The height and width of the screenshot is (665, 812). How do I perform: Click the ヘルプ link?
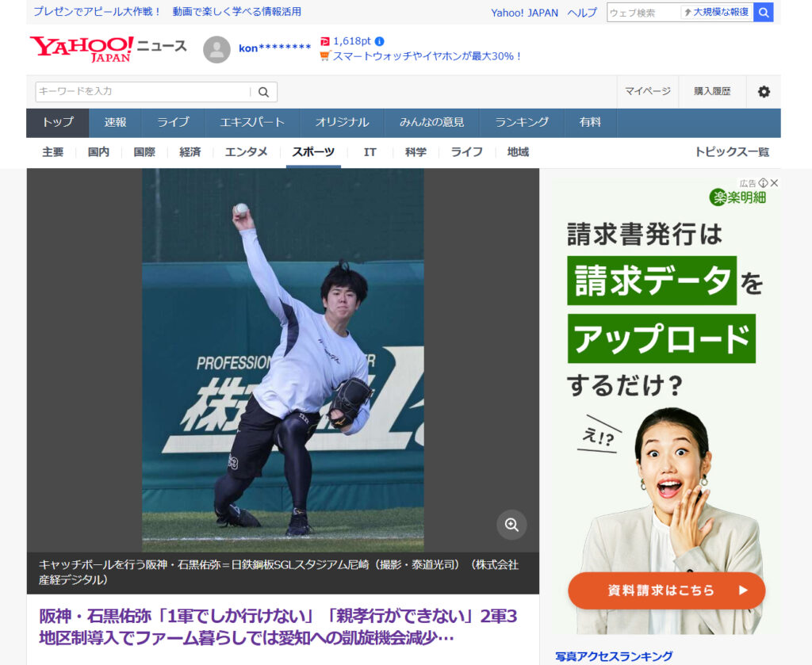582,13
